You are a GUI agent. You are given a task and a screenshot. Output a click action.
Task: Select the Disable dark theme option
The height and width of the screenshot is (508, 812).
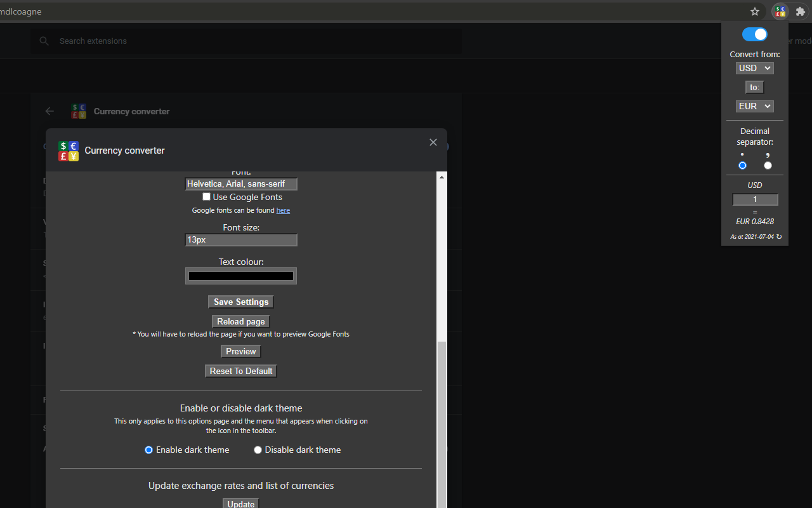click(258, 450)
